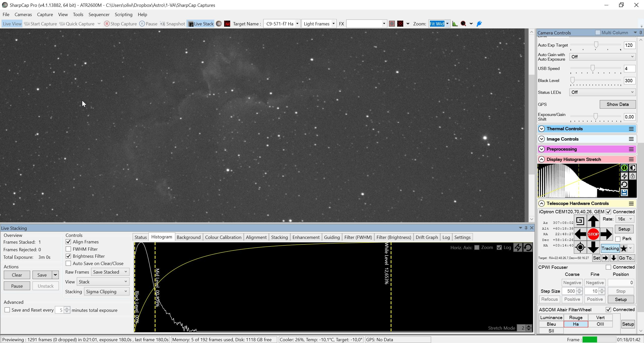Move the telescope with the up arrow

(x=593, y=221)
